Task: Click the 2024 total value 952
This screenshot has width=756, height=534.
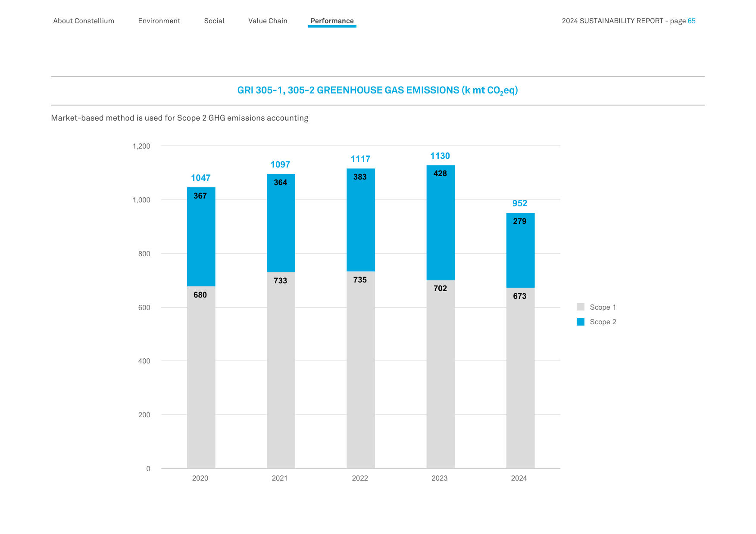Action: point(520,203)
